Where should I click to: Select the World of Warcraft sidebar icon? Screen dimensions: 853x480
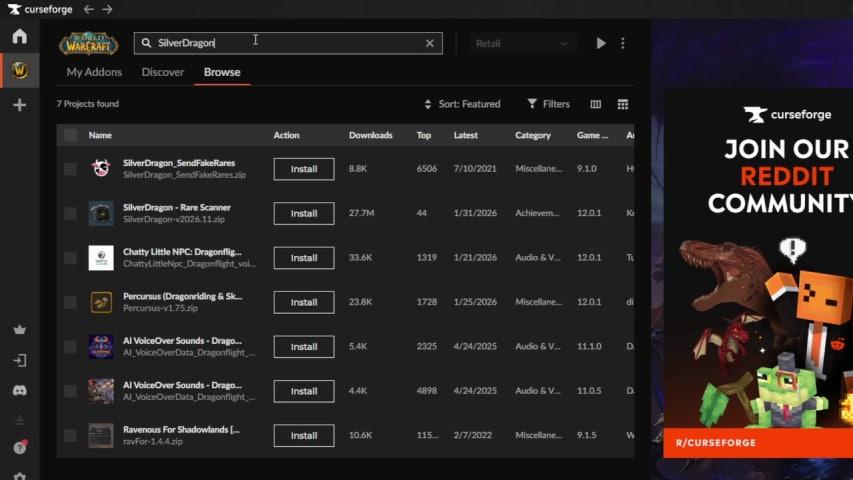(x=20, y=70)
